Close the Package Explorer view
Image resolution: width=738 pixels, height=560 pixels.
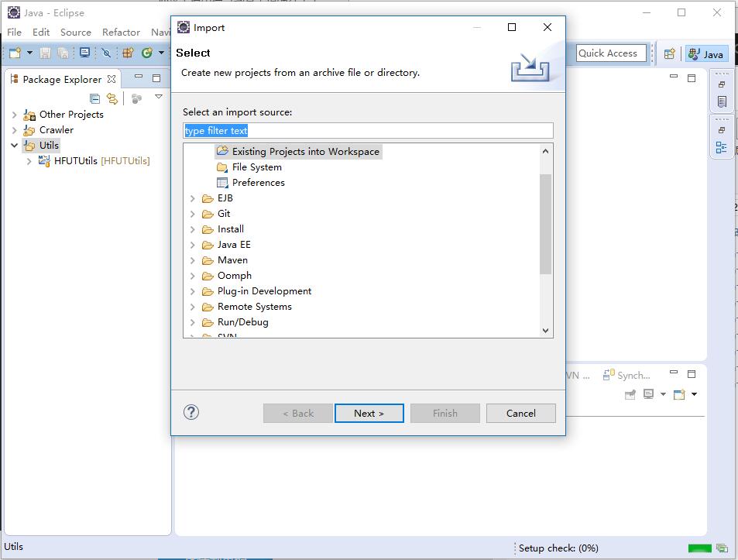click(112, 79)
